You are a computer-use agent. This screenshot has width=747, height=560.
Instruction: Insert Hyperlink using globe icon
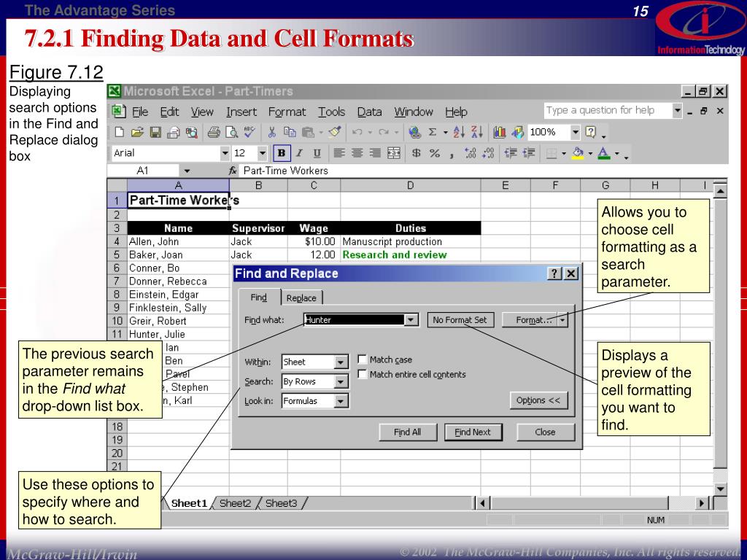pyautogui.click(x=414, y=133)
